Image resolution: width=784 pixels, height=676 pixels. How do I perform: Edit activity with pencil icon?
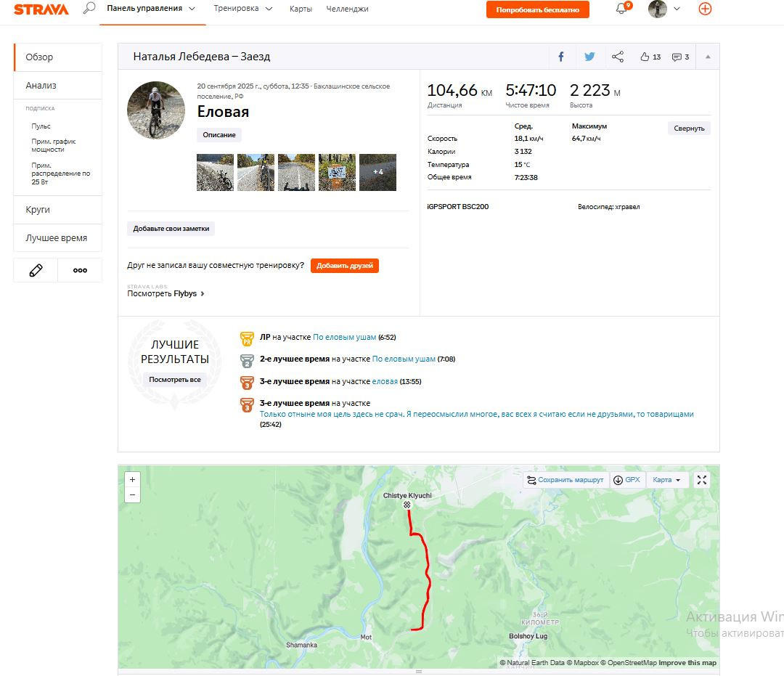[36, 271]
